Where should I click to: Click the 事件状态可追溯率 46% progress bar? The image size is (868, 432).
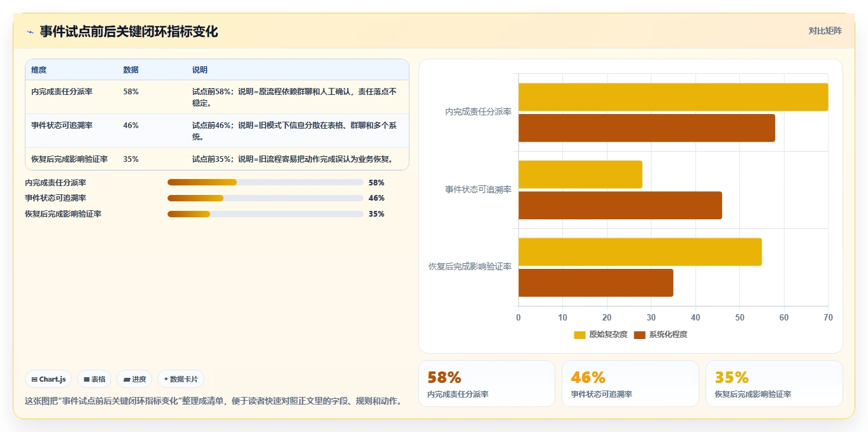tap(266, 198)
